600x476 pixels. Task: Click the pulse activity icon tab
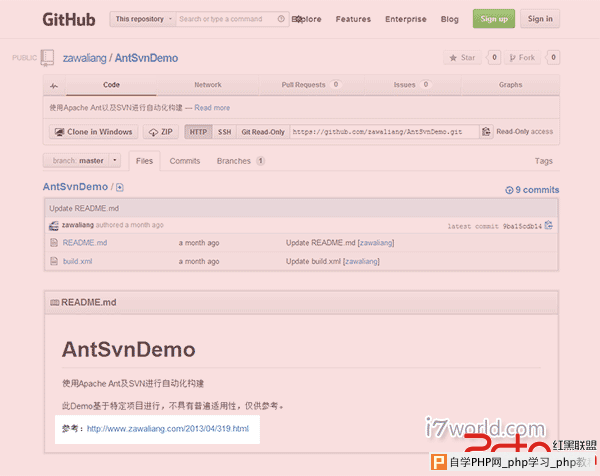point(54,85)
